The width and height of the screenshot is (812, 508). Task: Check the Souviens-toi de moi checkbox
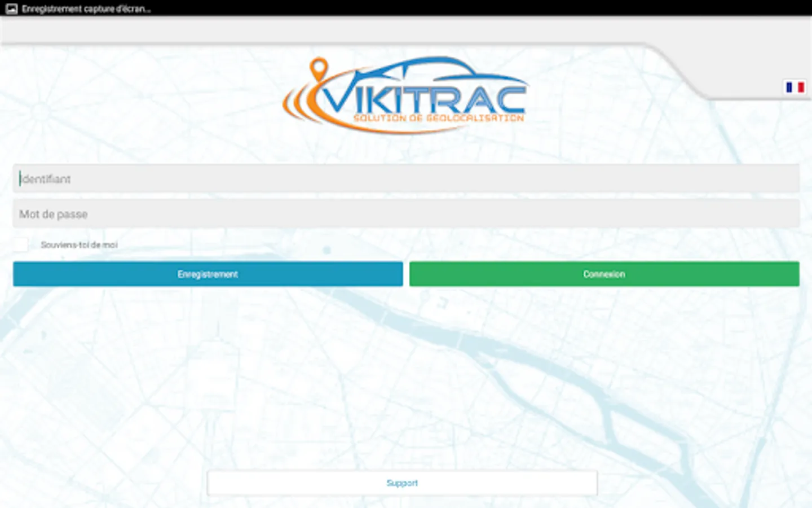pos(21,244)
